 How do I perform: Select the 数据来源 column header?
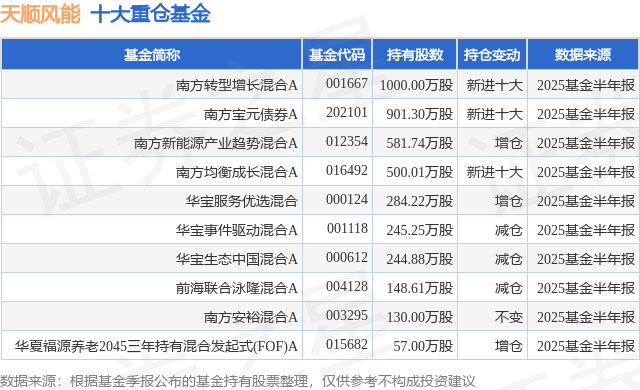[583, 55]
